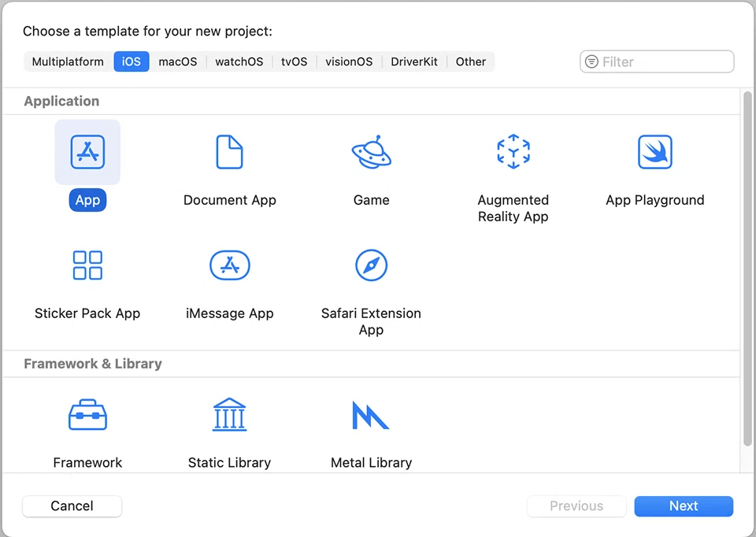Open the Other tab
Viewport: 756px width, 537px height.
tap(471, 61)
